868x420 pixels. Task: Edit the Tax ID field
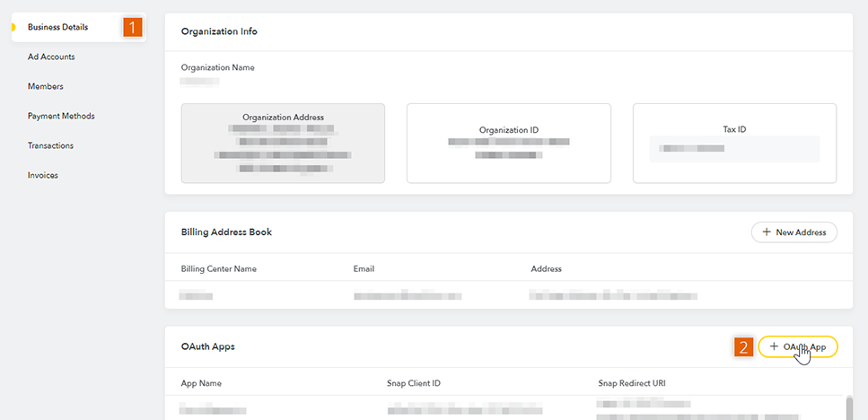[x=734, y=149]
